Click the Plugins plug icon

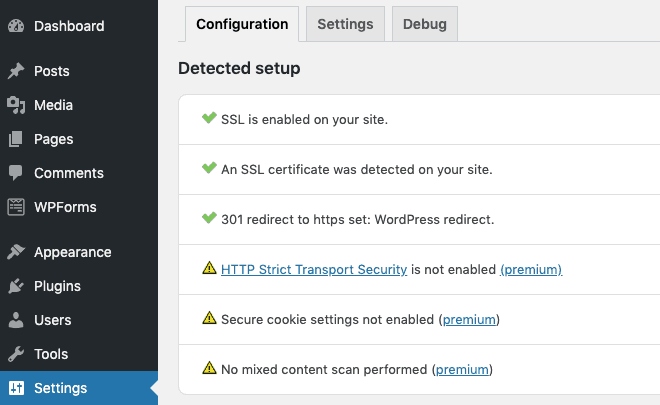coord(16,286)
